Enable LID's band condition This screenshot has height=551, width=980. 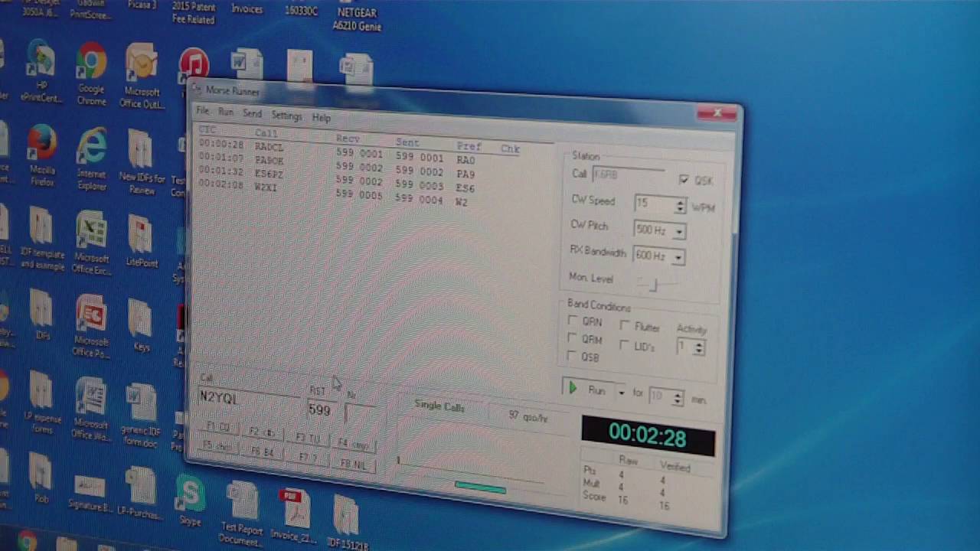tap(624, 345)
